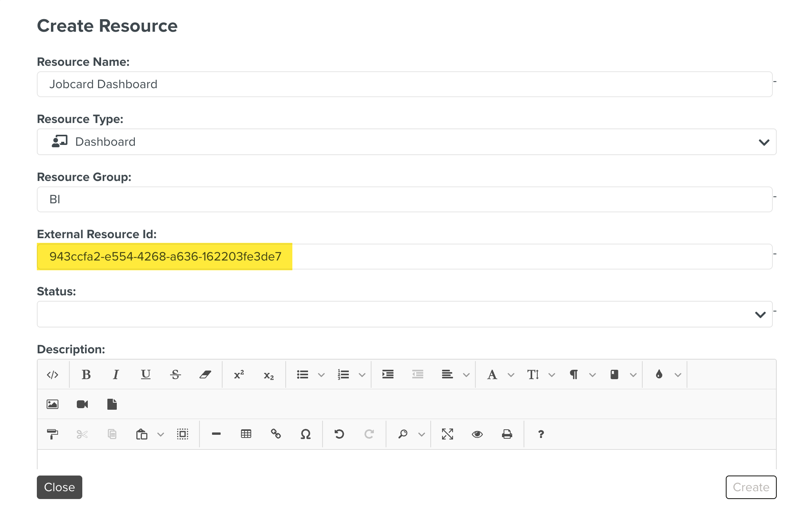Viewport: 812px width, 510px height.
Task: Click the Close button
Action: pos(60,487)
